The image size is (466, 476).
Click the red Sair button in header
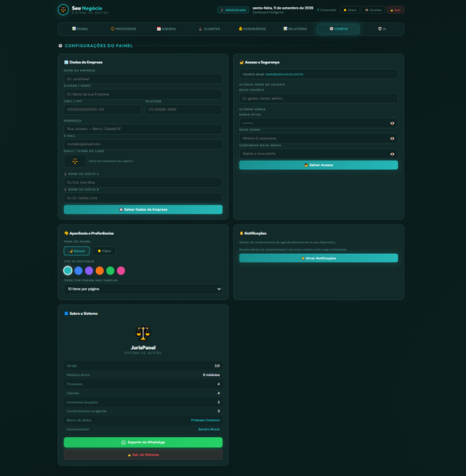(395, 10)
